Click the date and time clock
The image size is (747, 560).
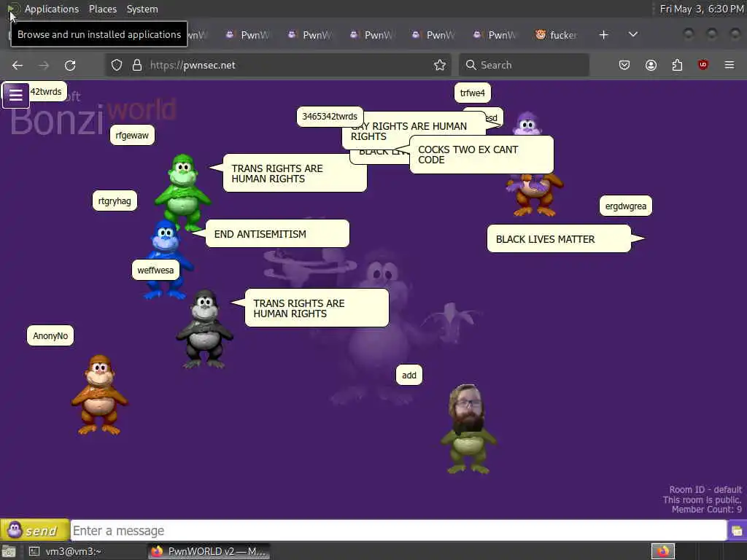[701, 9]
